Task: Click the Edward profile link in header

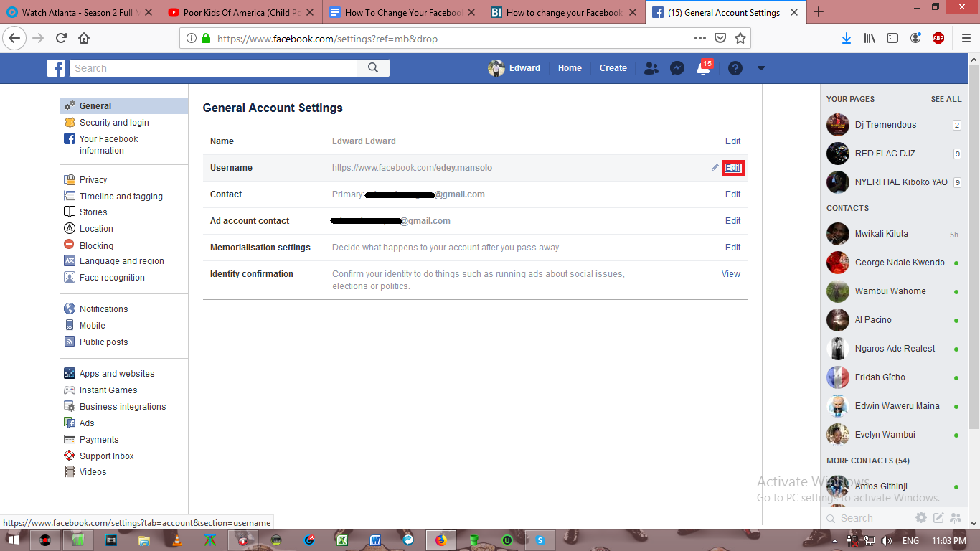Action: click(514, 68)
